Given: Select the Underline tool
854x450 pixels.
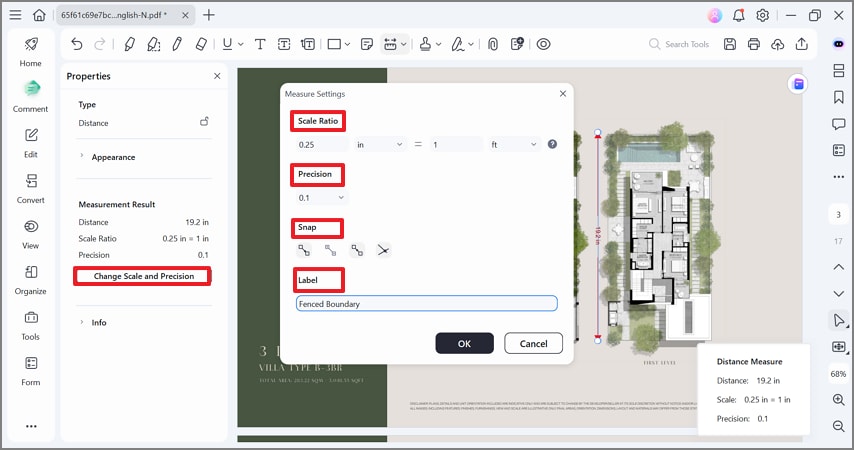Looking at the screenshot, I should pos(227,44).
